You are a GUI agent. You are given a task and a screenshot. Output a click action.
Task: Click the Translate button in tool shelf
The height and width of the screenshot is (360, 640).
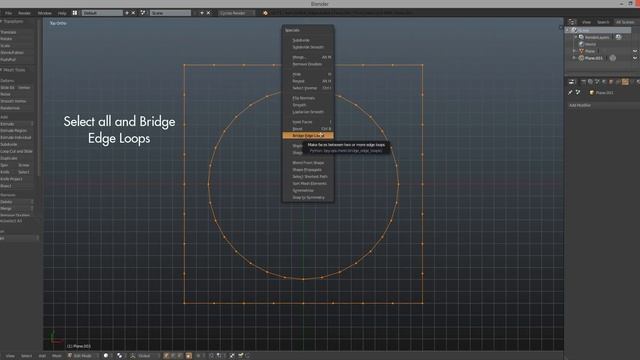(17, 32)
